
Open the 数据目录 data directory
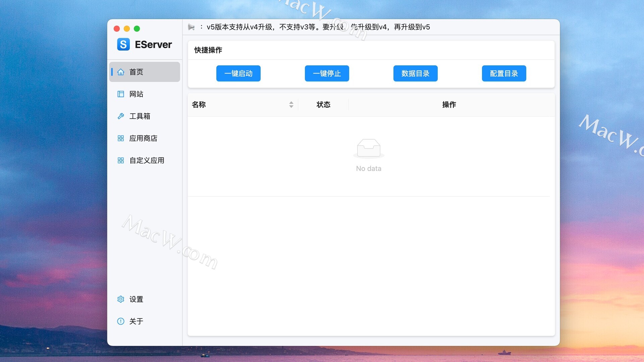(x=415, y=73)
